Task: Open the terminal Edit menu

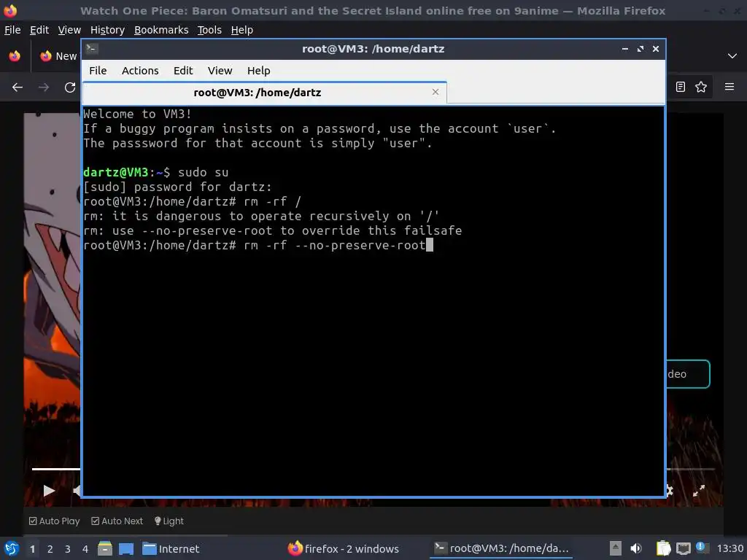Action: 183,71
